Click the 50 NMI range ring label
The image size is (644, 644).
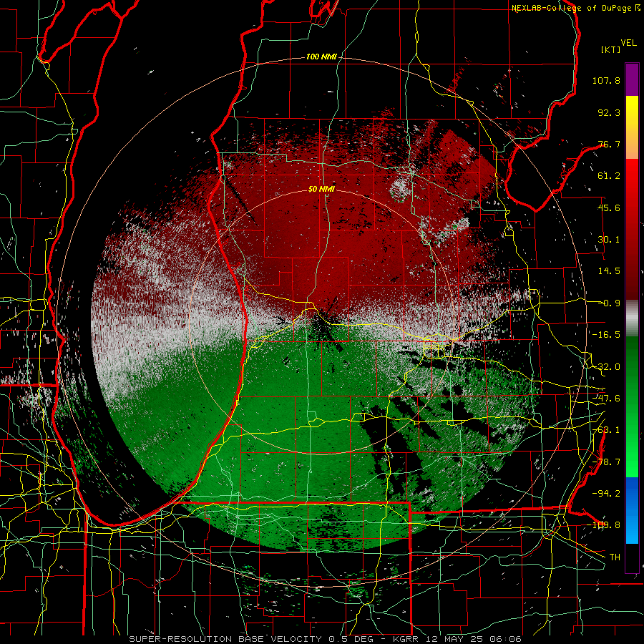(x=321, y=189)
